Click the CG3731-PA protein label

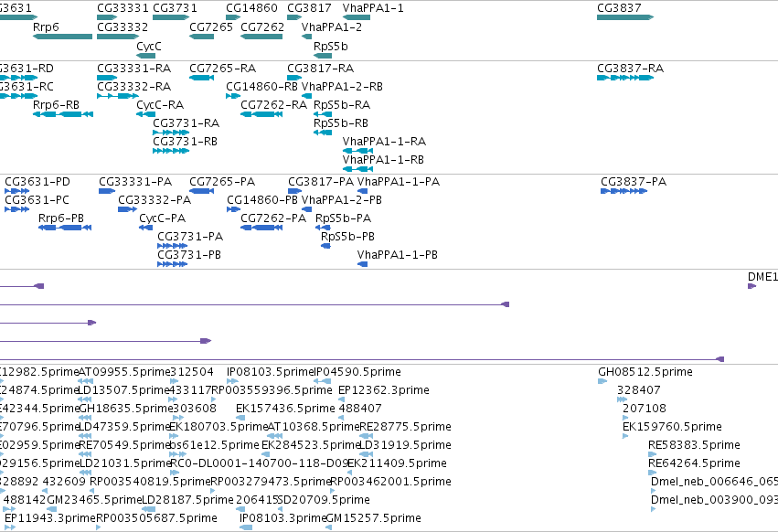(x=190, y=238)
